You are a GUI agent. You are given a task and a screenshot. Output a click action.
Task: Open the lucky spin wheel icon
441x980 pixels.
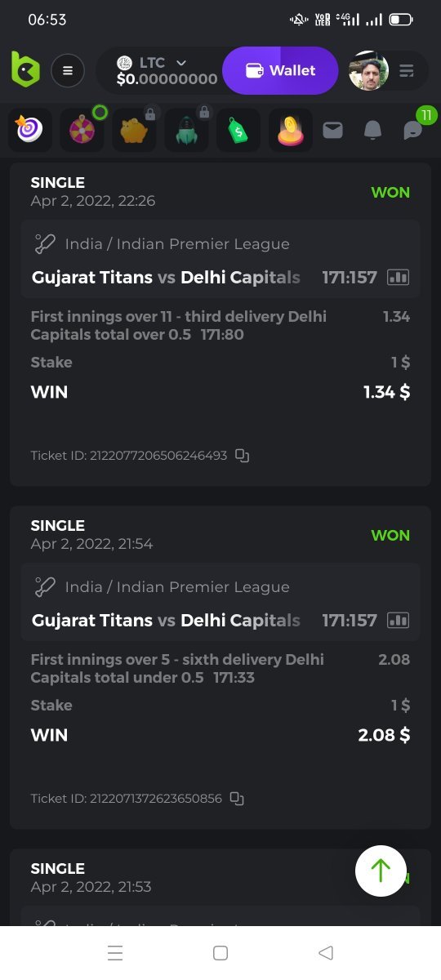coord(82,130)
